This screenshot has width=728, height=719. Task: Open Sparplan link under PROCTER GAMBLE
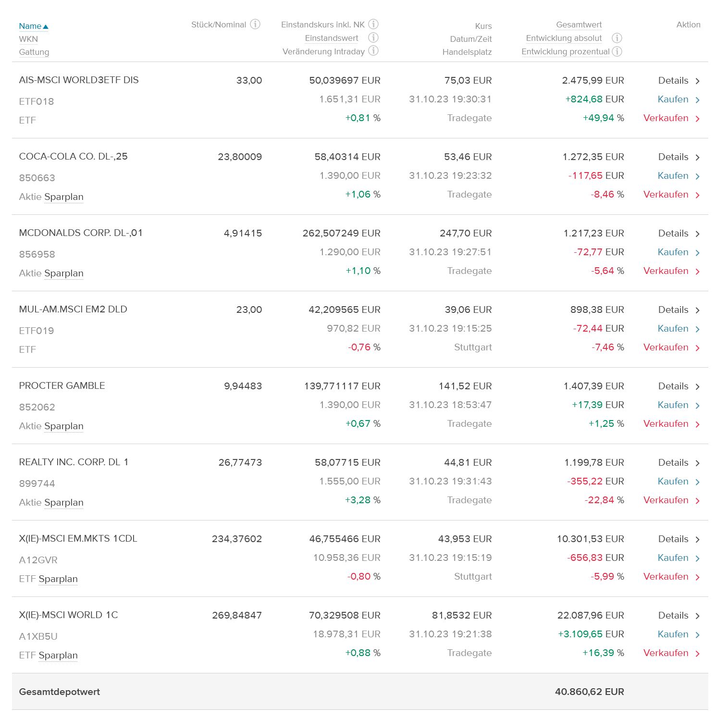64,426
